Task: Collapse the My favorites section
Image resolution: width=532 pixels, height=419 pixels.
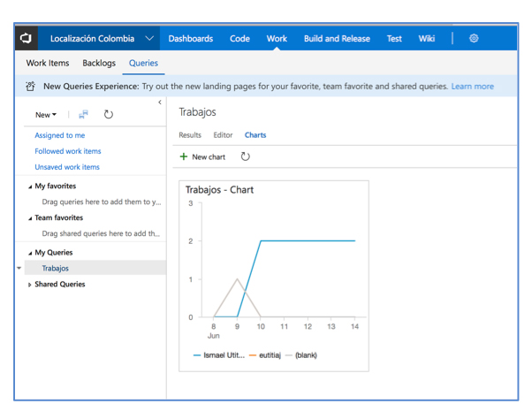Action: tap(30, 187)
